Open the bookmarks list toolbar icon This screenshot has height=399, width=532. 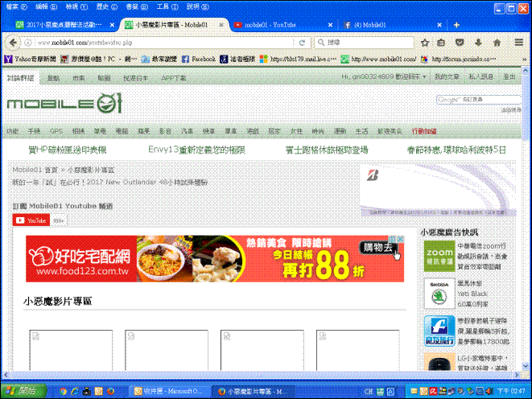[x=441, y=43]
